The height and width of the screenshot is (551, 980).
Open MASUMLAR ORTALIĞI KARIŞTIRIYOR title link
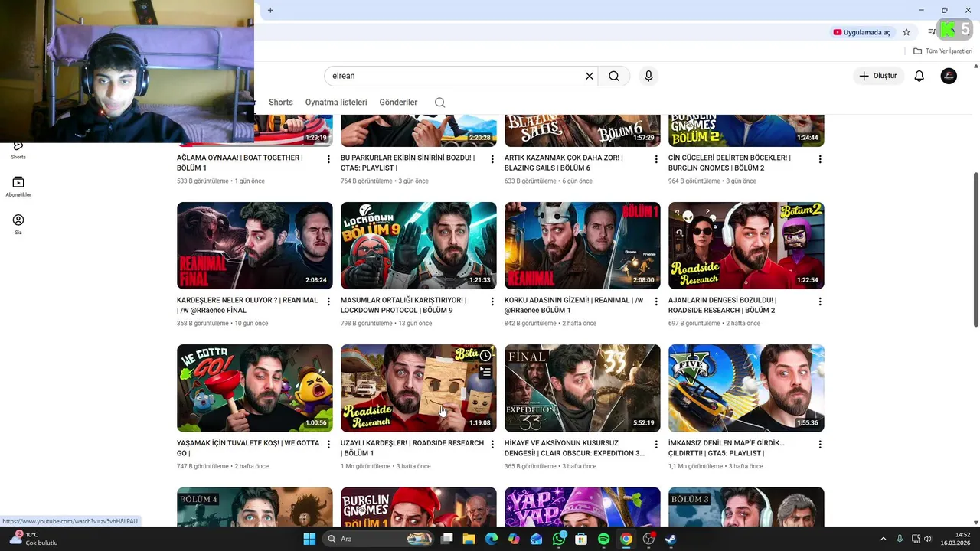pos(403,305)
